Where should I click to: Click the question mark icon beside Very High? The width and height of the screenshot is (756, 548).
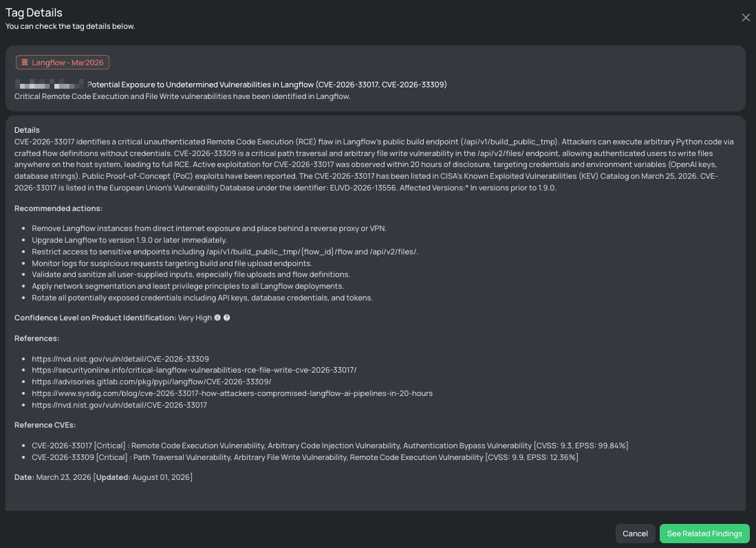point(226,318)
